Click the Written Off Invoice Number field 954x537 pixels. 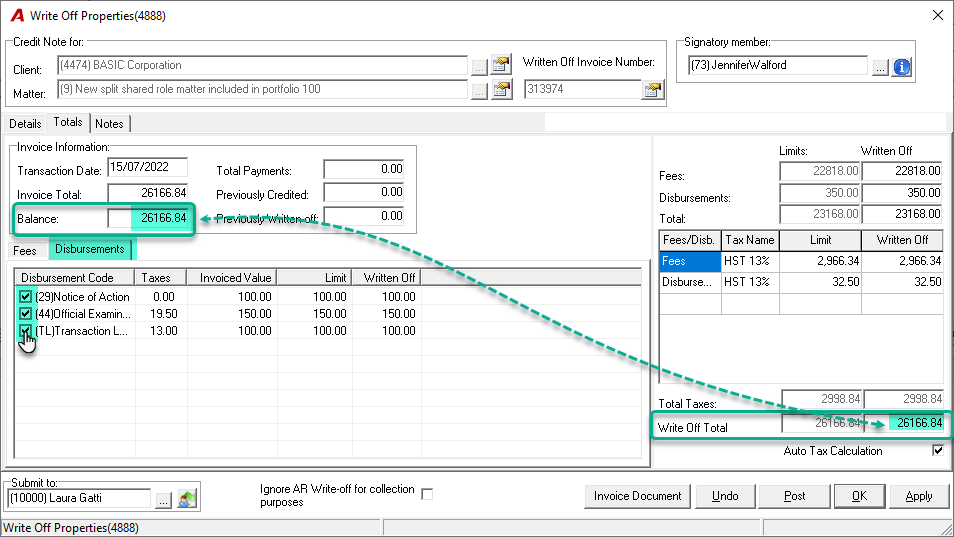582,89
